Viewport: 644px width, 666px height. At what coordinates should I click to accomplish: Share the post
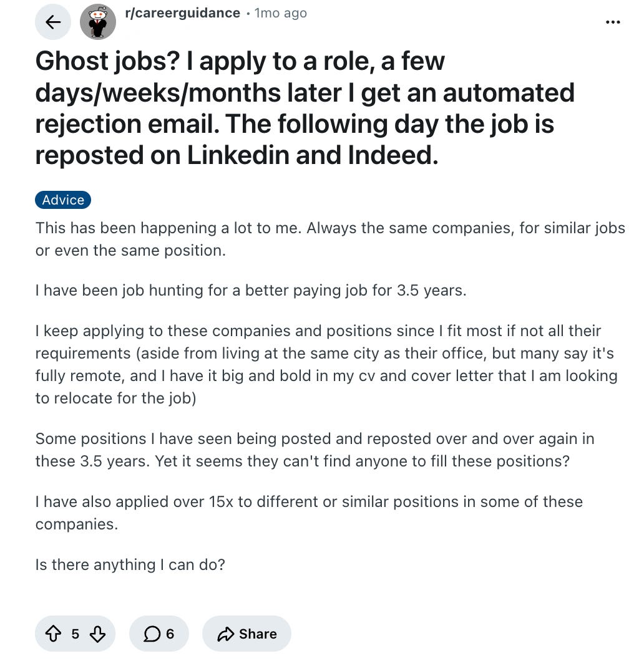pos(246,634)
